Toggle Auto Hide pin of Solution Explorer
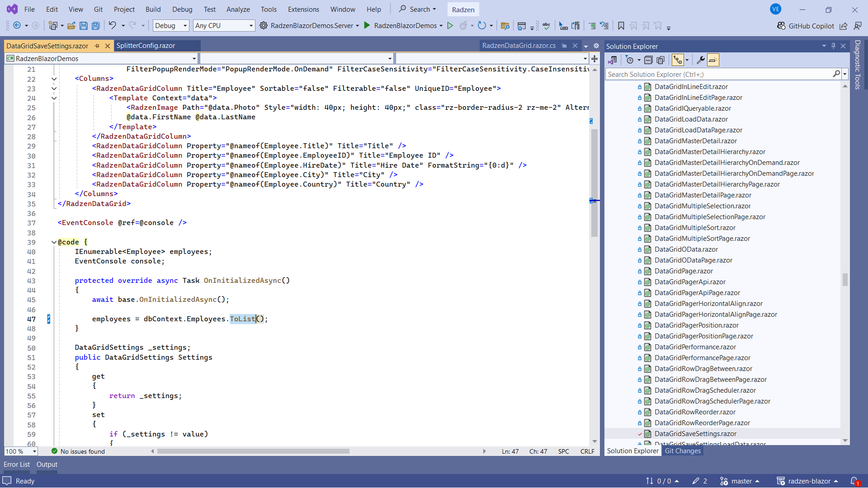868x488 pixels. pos(833,46)
